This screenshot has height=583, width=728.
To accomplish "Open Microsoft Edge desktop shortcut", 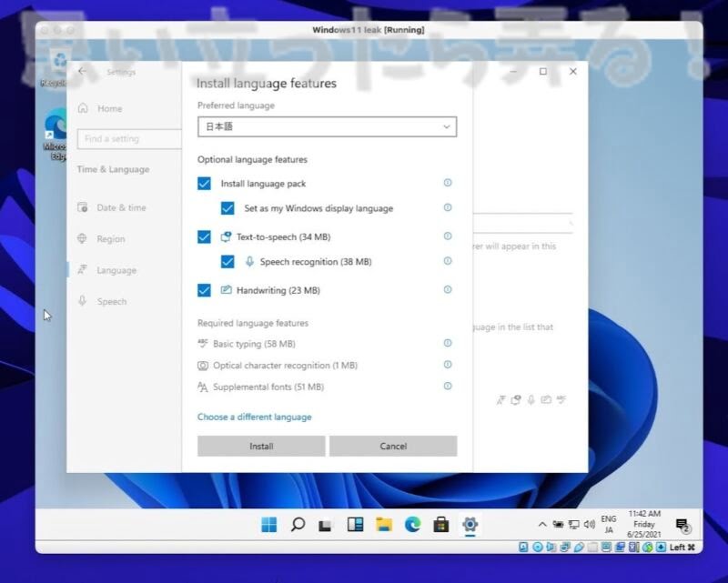I will click(56, 135).
